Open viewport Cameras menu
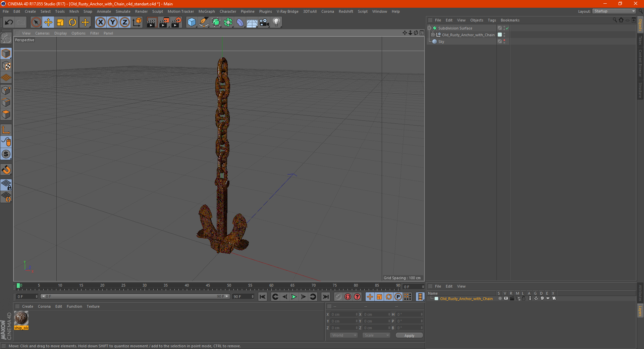Image resolution: width=644 pixels, height=349 pixels. point(42,33)
